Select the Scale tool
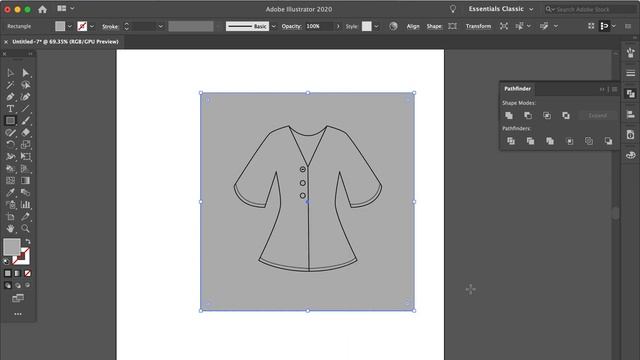 tap(25, 144)
